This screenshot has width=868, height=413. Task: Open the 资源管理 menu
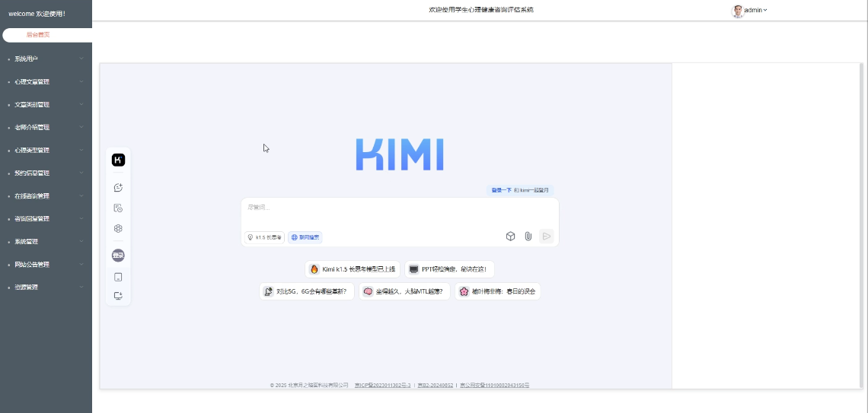[46, 288]
